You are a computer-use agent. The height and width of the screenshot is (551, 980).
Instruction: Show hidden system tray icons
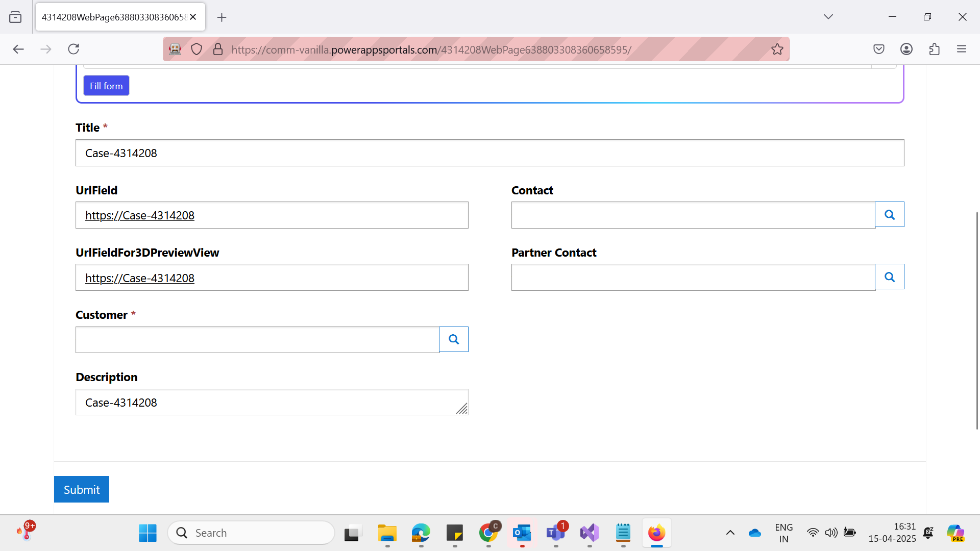730,533
